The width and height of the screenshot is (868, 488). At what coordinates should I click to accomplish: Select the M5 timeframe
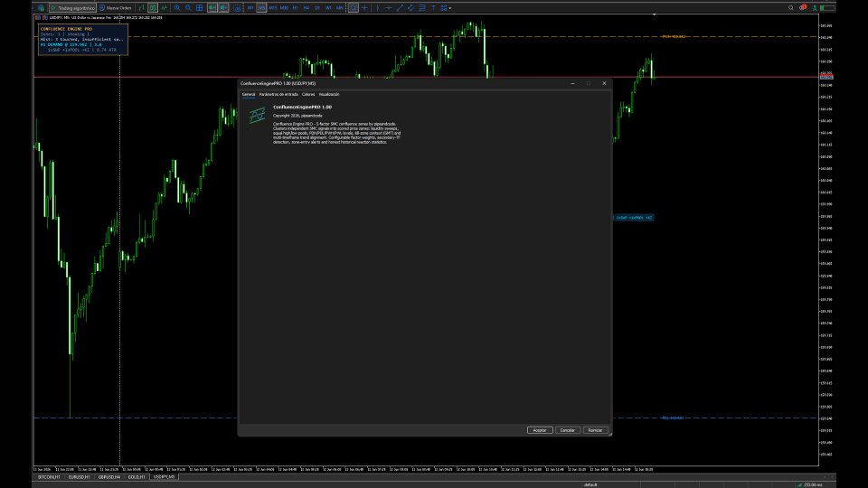coord(262,8)
